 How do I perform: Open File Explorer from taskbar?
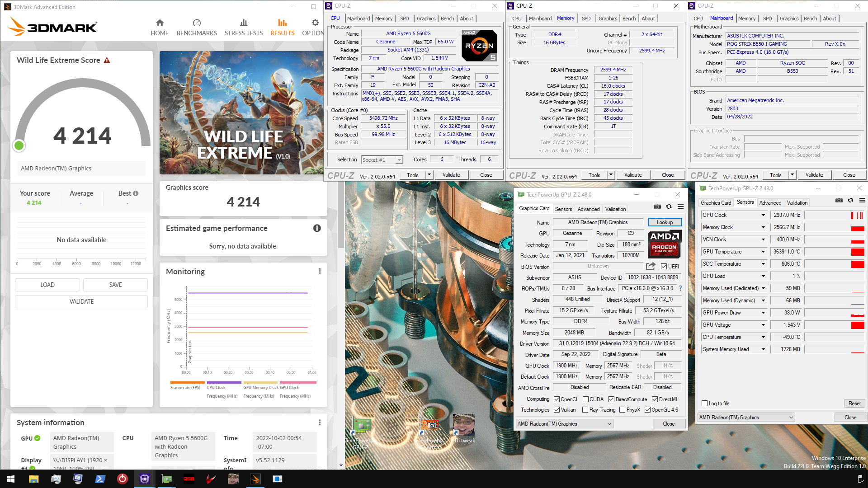33,479
